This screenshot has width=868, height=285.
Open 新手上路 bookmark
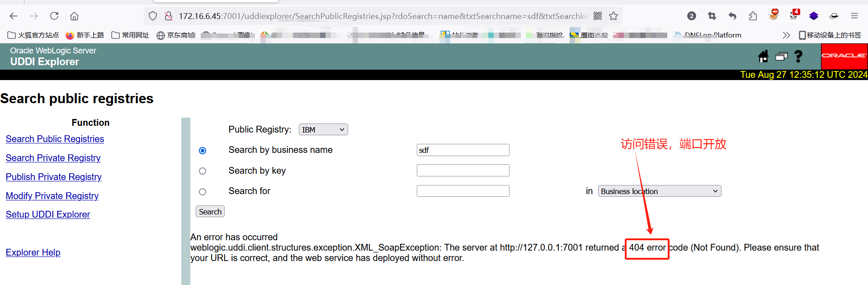point(85,35)
